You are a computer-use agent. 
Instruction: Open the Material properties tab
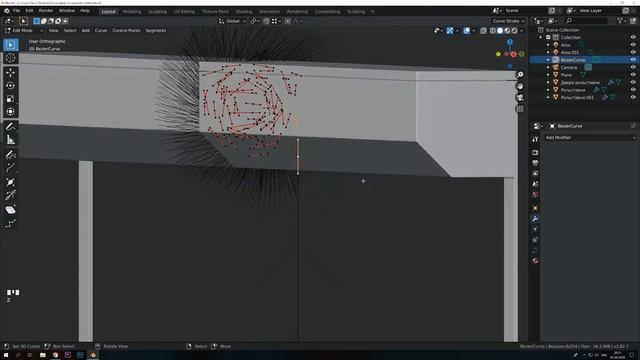tap(535, 260)
